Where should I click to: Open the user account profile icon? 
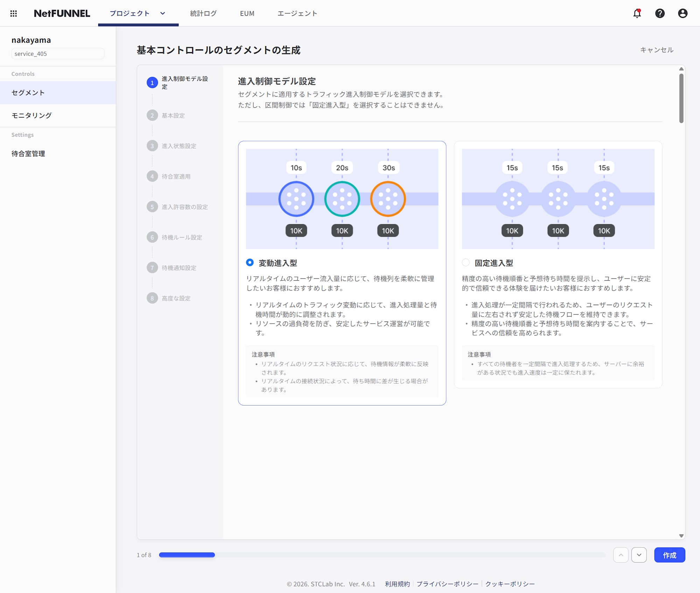(682, 13)
